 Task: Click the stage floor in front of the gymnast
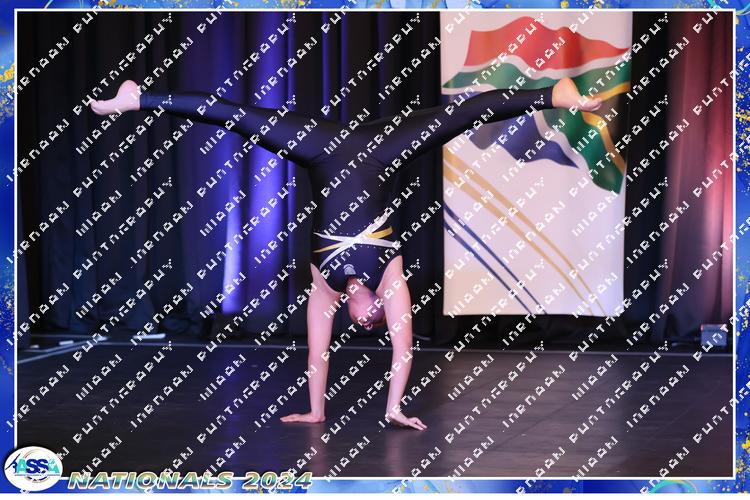tap(360, 450)
